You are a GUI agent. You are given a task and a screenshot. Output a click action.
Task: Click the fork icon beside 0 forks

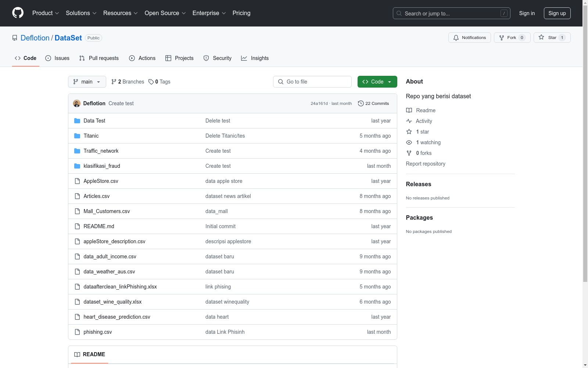coord(409,153)
